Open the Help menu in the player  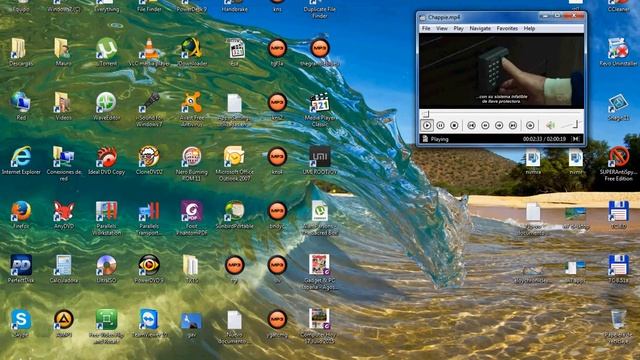click(529, 28)
